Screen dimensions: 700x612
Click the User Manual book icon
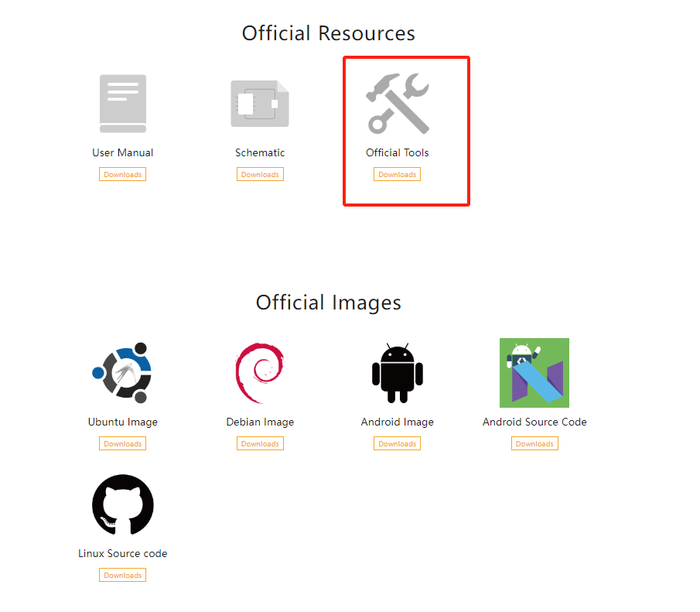(x=123, y=104)
